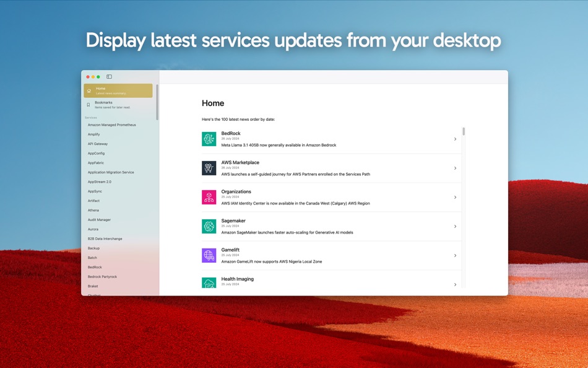
Task: Click the purple Gamelift globe icon
Action: click(209, 255)
